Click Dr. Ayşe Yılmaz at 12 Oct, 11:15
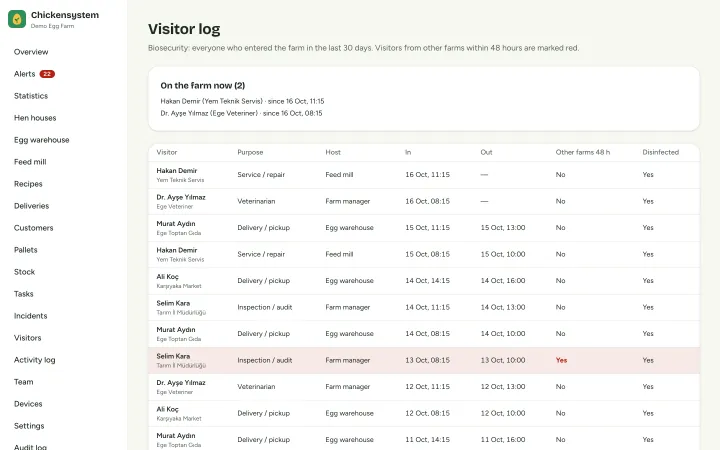The width and height of the screenshot is (720, 450). pos(181,383)
